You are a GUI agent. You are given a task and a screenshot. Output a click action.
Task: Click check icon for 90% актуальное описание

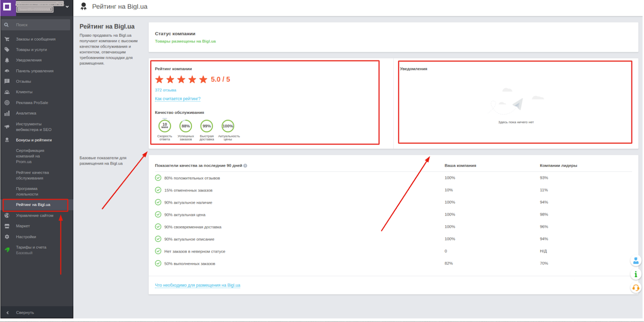click(158, 239)
